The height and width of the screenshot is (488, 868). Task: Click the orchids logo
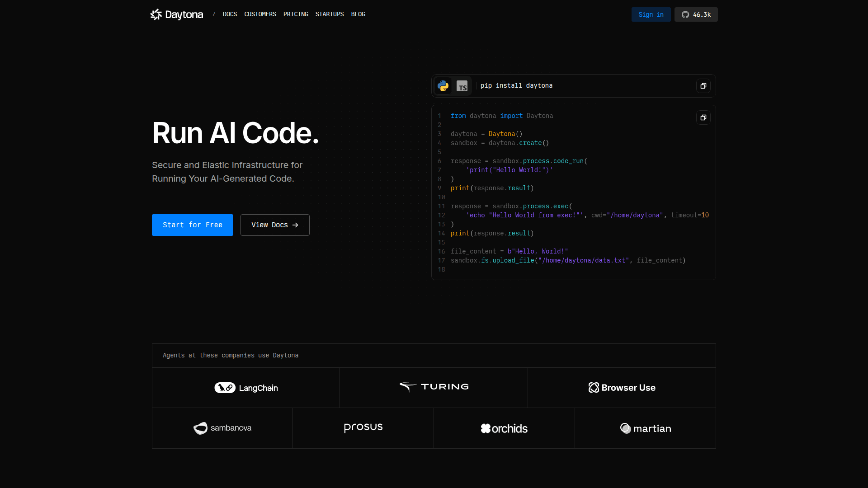[x=504, y=428]
